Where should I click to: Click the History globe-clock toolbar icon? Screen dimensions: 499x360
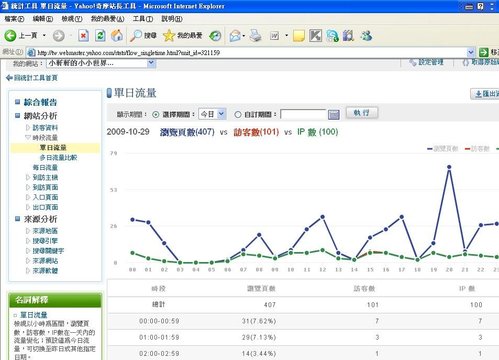click(215, 35)
